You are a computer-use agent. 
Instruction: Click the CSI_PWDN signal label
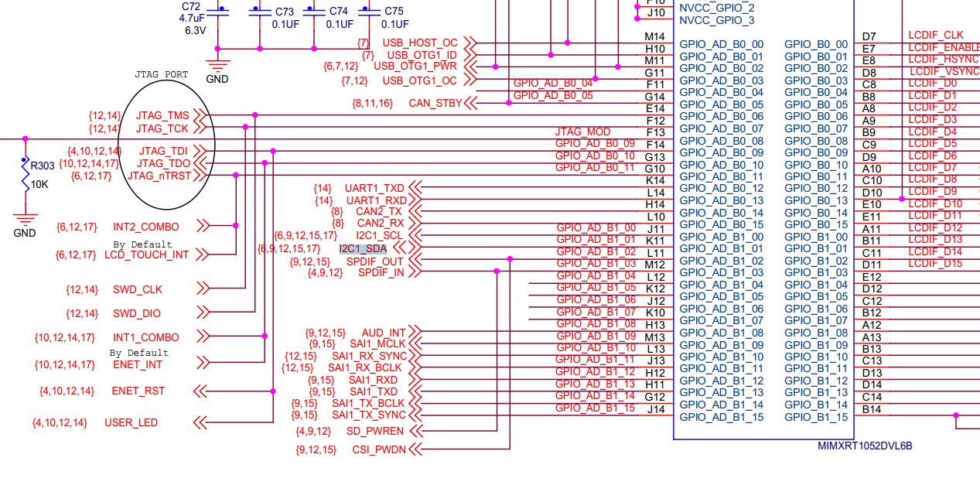coord(378,449)
